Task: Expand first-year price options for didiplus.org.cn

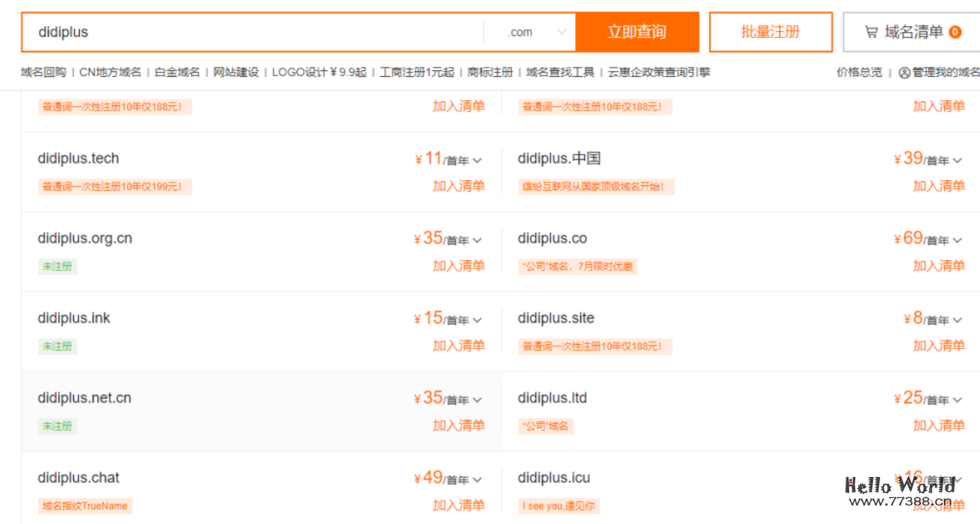Action: click(x=478, y=239)
